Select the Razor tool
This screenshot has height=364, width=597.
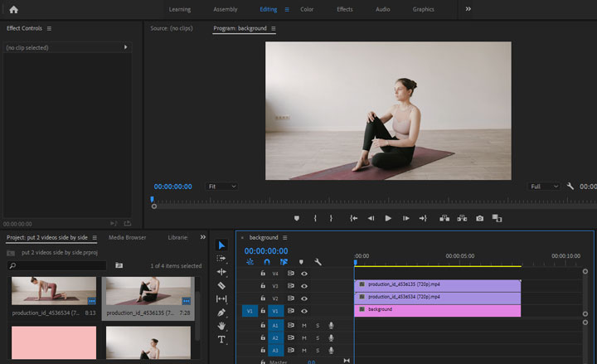(x=221, y=285)
